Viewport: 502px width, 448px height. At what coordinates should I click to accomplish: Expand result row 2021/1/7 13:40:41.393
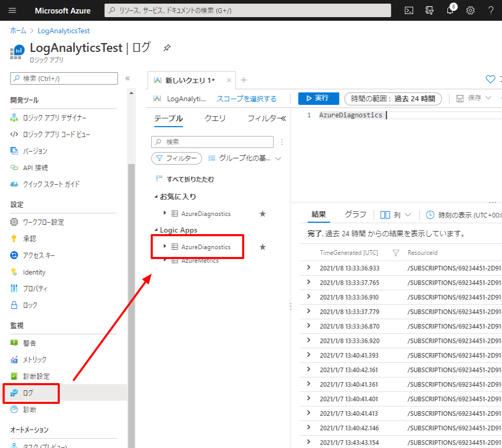click(x=309, y=355)
